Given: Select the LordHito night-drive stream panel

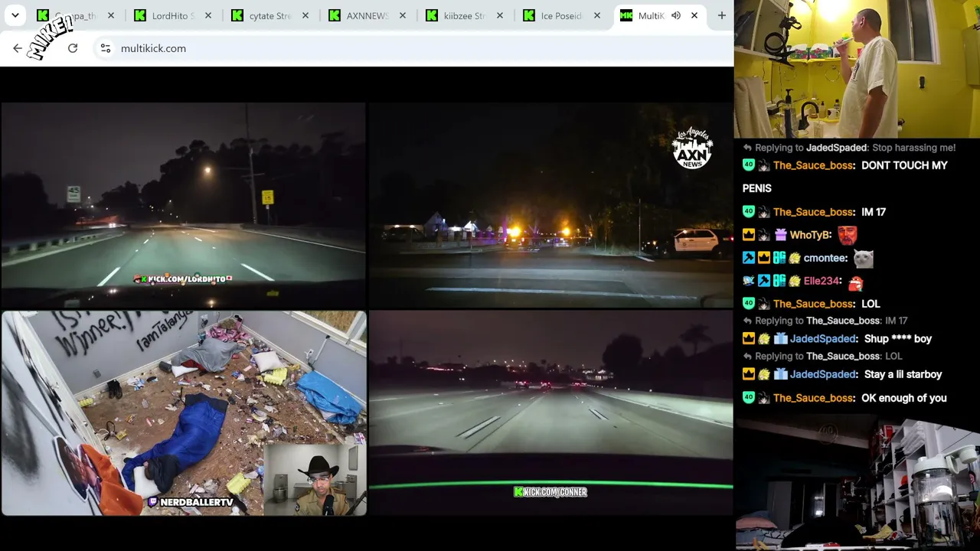Looking at the screenshot, I should pyautogui.click(x=184, y=205).
